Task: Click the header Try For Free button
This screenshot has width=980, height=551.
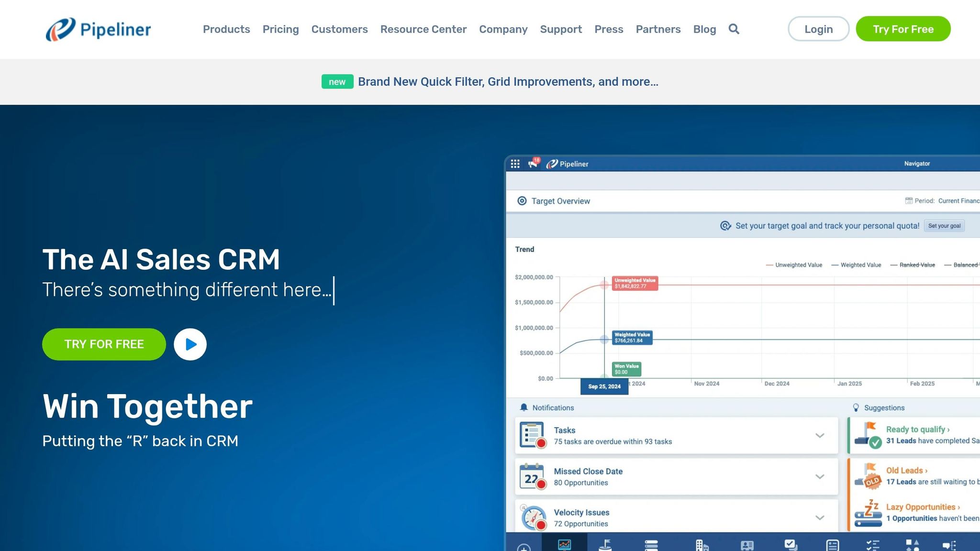Action: click(903, 29)
